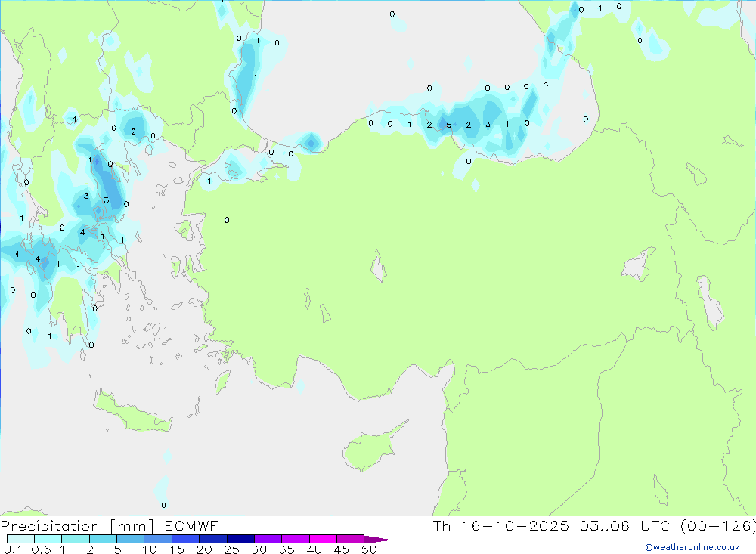Image resolution: width=756 pixels, height=554 pixels.
Task: Click the 35–40 mm legend swatch
Action: [x=296, y=539]
